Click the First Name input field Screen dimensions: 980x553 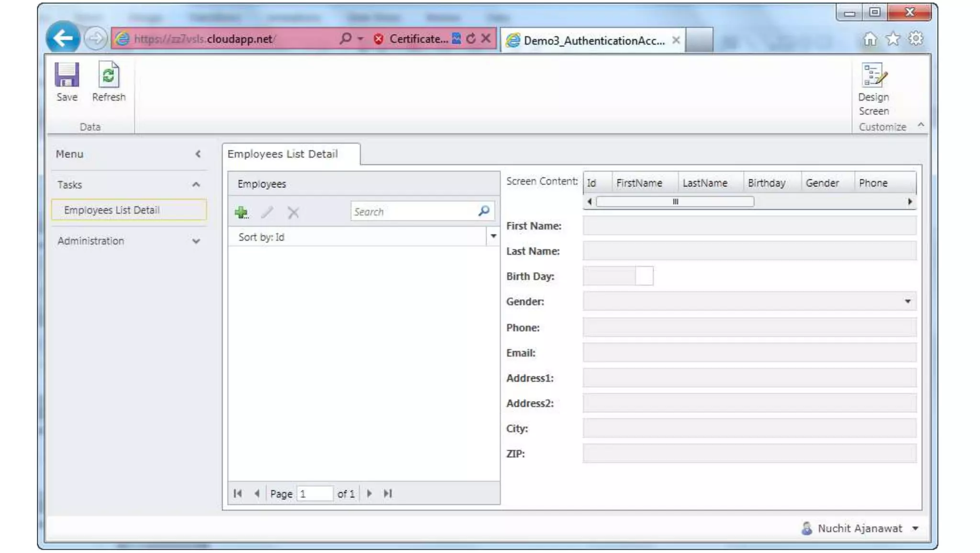[749, 226]
